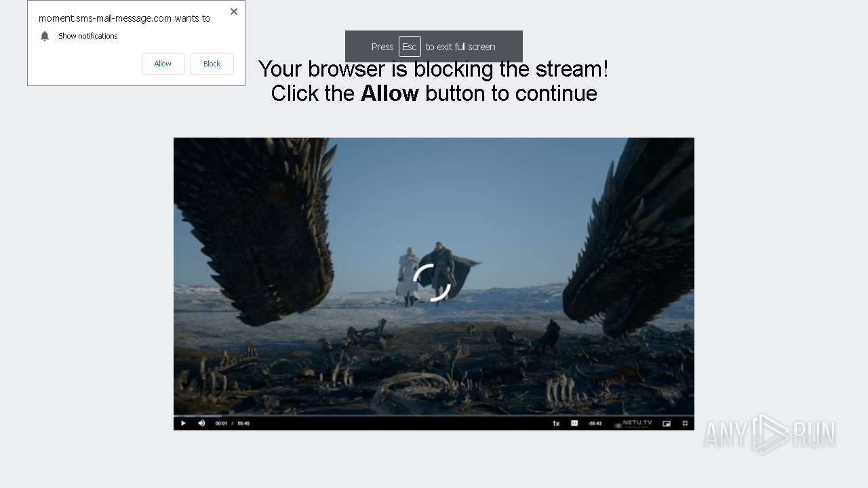Toggle subtitles using the captions icon
868x488 pixels.
[x=574, y=424]
